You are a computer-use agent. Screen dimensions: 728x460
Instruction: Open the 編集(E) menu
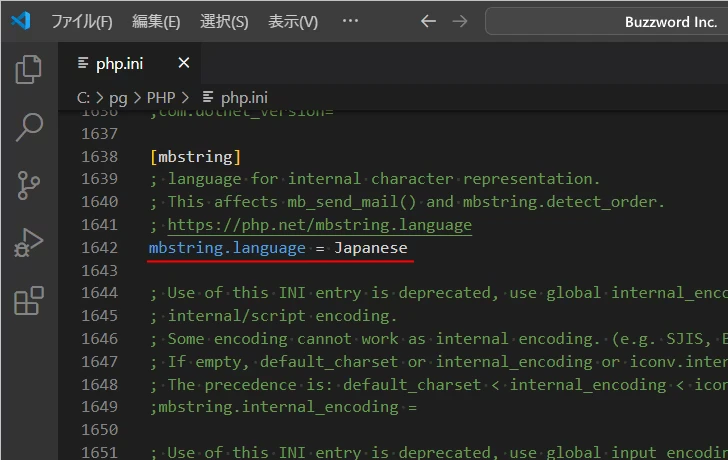point(156,21)
